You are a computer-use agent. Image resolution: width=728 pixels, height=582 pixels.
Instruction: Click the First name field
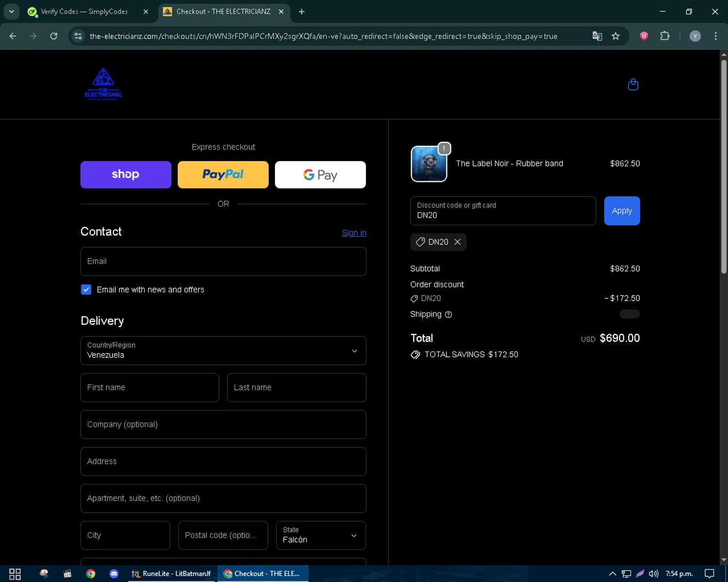point(149,388)
